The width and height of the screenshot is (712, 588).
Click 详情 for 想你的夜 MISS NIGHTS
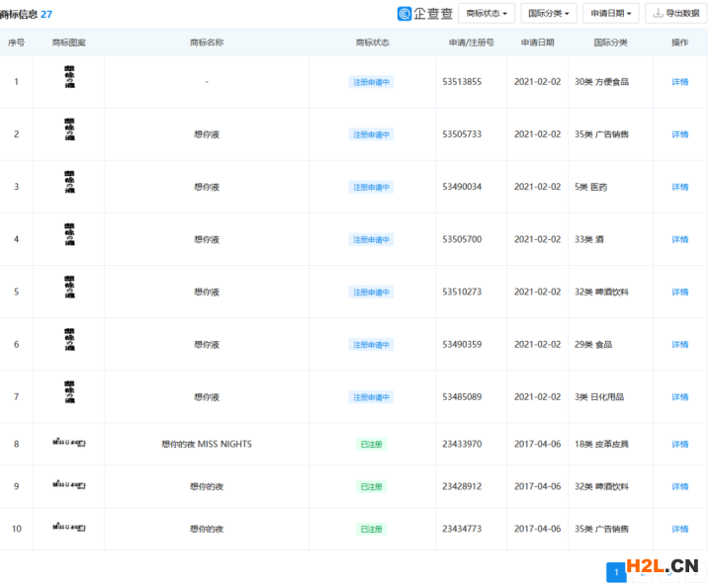679,445
